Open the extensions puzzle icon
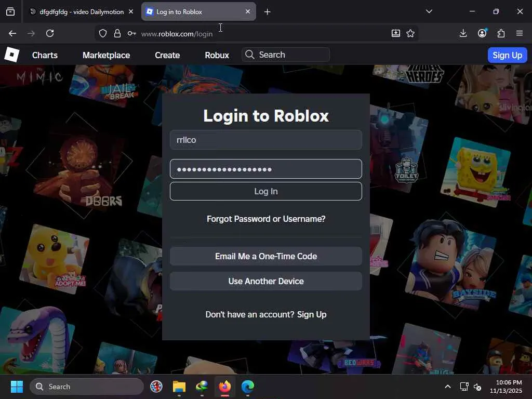This screenshot has width=532, height=399. [x=501, y=33]
